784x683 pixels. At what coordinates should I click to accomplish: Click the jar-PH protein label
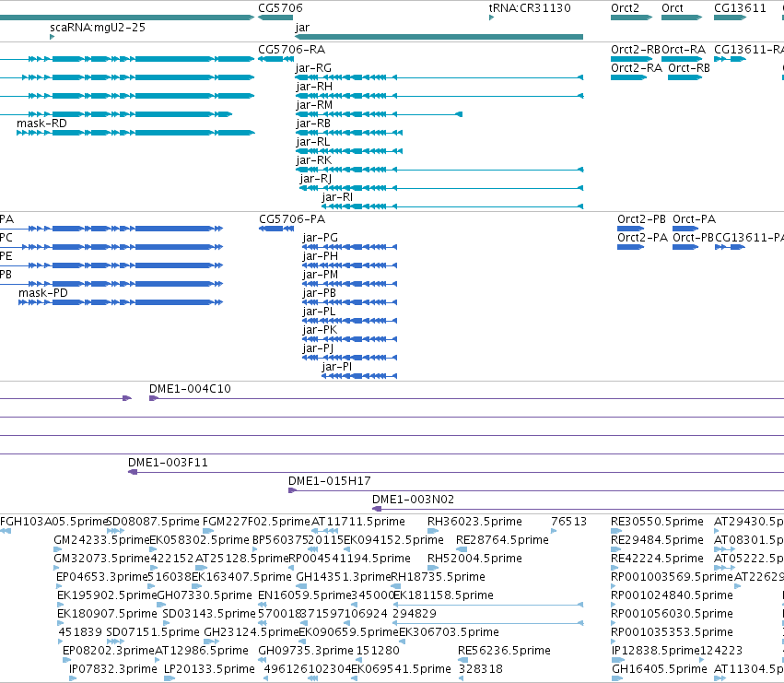[320, 256]
